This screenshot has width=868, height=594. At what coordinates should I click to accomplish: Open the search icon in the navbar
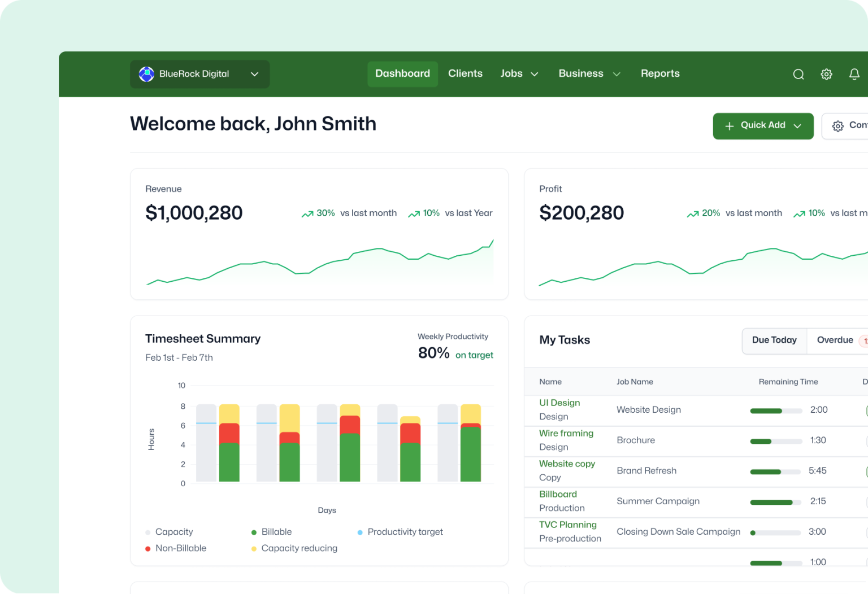click(x=798, y=74)
